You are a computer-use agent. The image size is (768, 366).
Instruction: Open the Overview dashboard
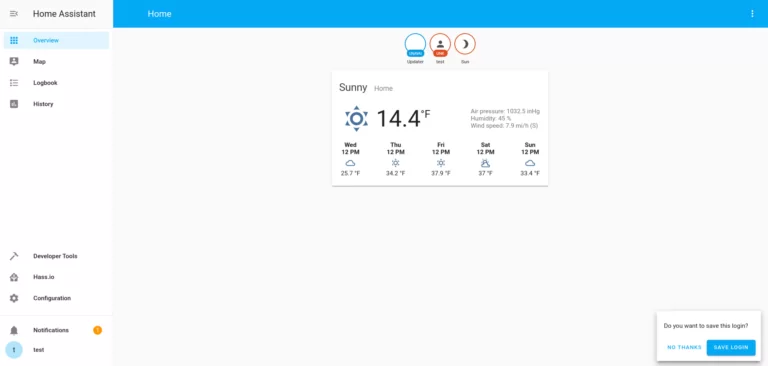pos(56,40)
